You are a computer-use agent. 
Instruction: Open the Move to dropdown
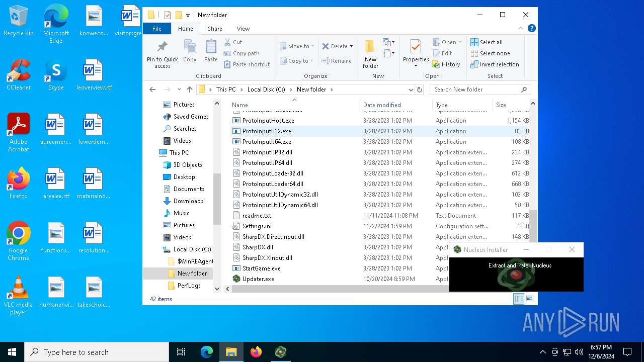coord(297,46)
